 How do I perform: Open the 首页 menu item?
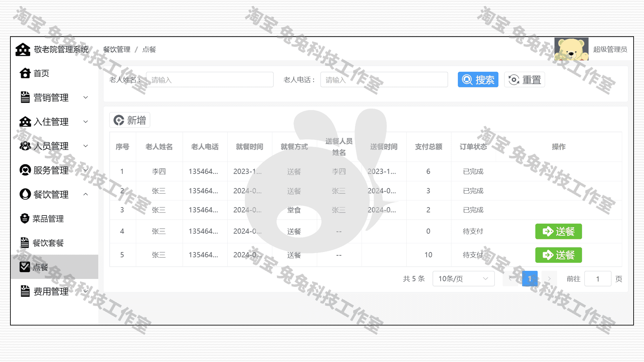[x=54, y=73]
